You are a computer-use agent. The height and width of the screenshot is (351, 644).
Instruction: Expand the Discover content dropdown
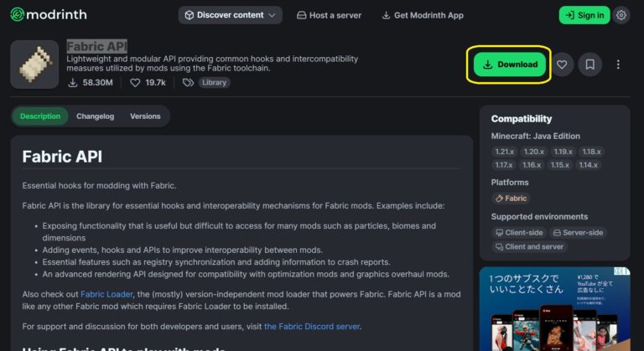[x=230, y=15]
